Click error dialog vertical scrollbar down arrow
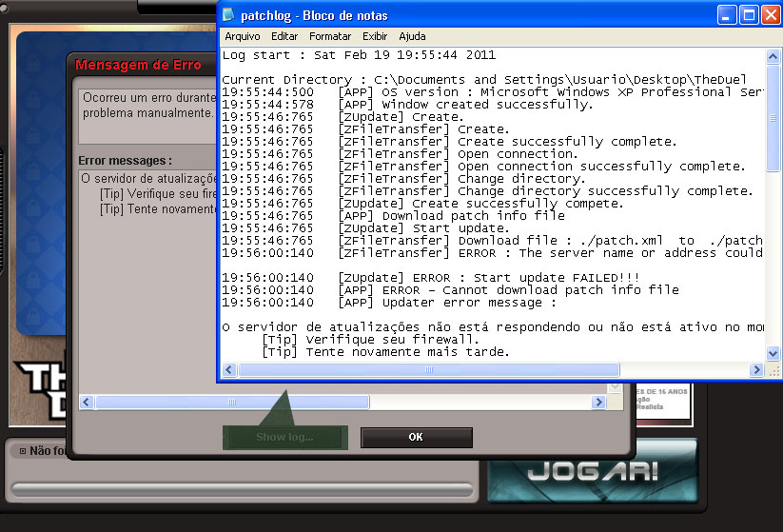Screen dimensions: 783x532 616,387
